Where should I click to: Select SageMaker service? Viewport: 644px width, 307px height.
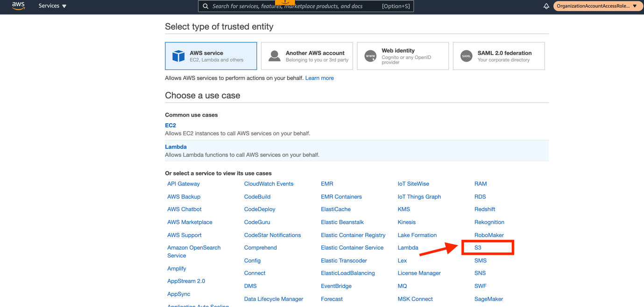[x=488, y=299]
